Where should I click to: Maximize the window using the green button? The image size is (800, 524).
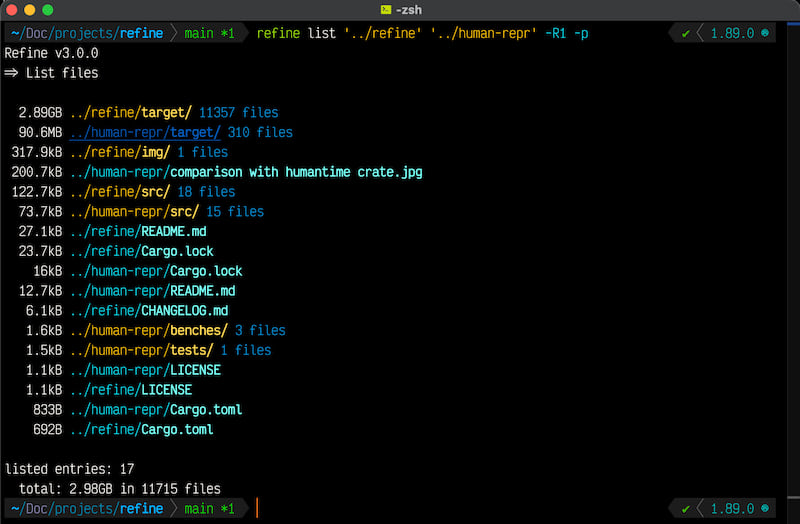48,9
